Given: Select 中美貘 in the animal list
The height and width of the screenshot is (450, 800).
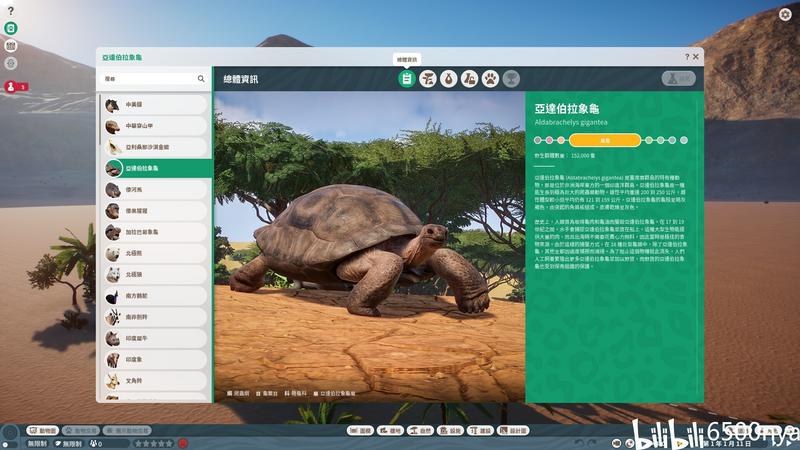Looking at the screenshot, I should tap(155, 105).
